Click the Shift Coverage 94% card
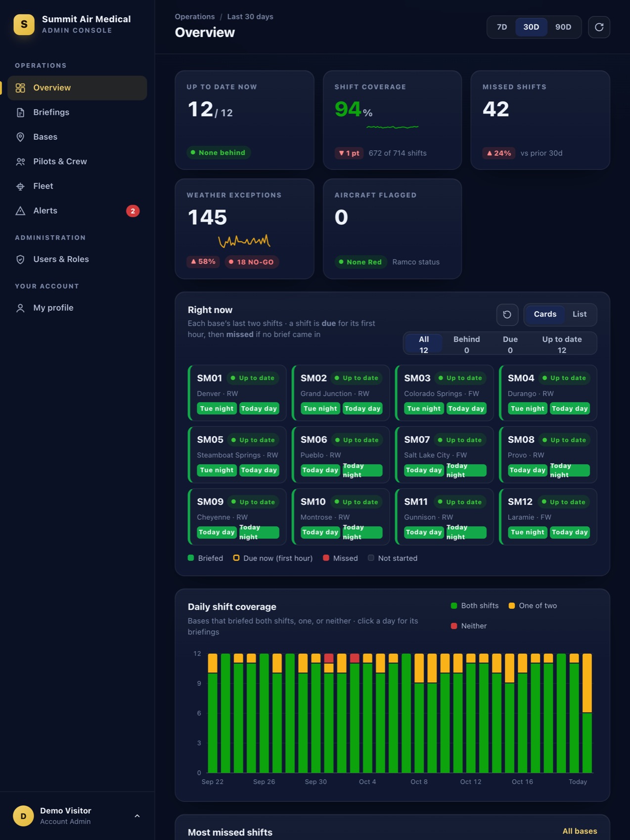 coord(392,120)
